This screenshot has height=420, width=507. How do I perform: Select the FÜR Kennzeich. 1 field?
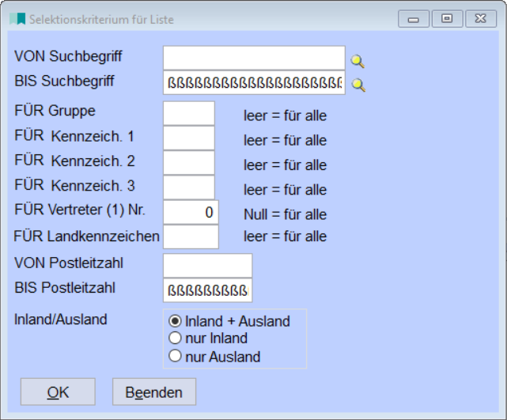(189, 138)
